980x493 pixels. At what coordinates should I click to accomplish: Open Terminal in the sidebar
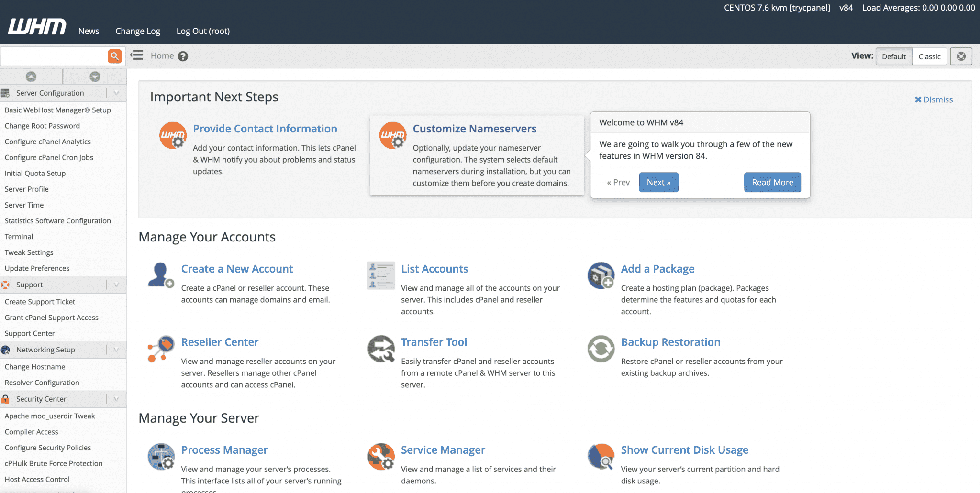pyautogui.click(x=19, y=237)
